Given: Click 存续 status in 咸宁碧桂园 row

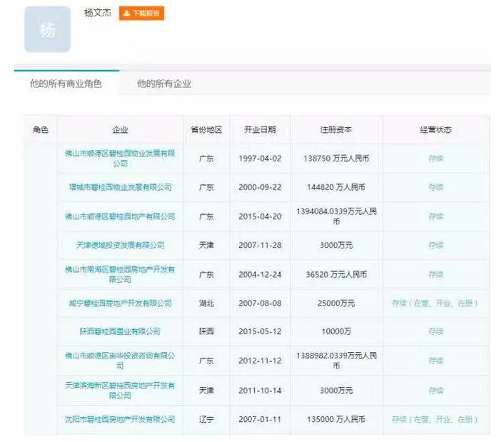Looking at the screenshot, I should point(435,303).
